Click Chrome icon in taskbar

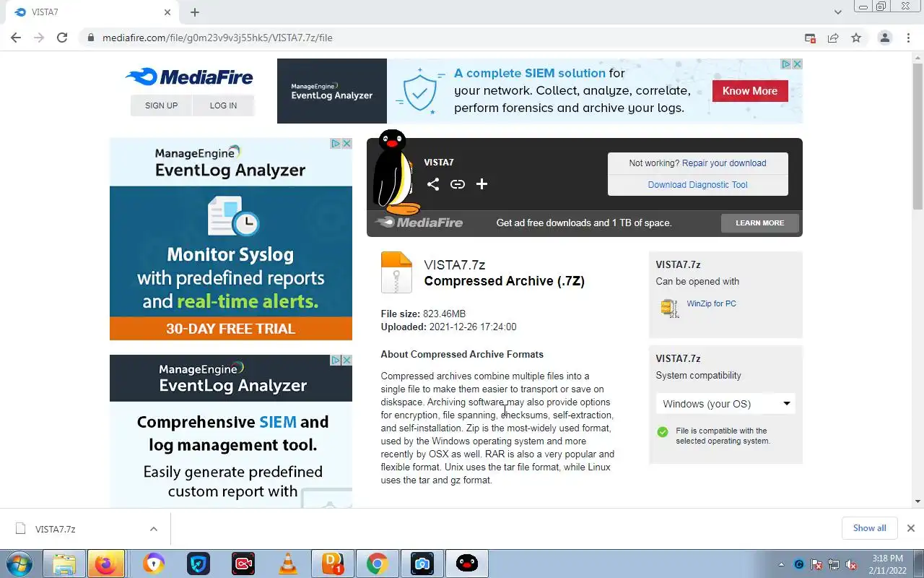[377, 564]
